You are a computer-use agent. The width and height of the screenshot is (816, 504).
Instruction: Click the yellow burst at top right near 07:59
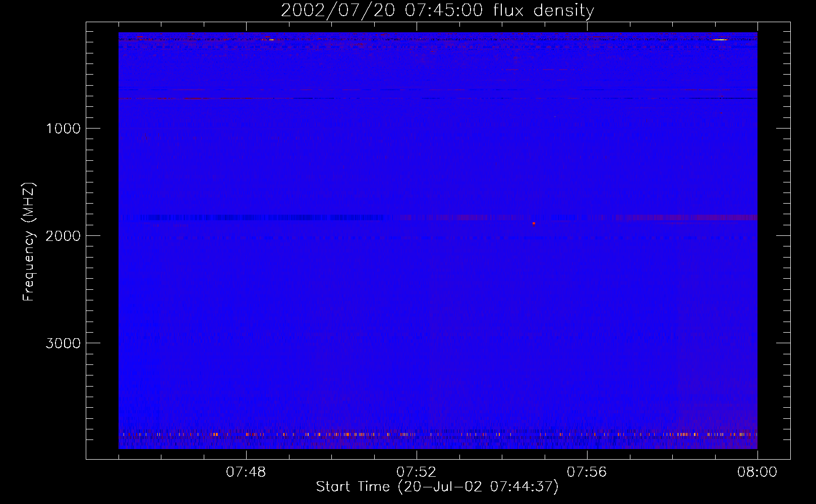[x=720, y=39]
